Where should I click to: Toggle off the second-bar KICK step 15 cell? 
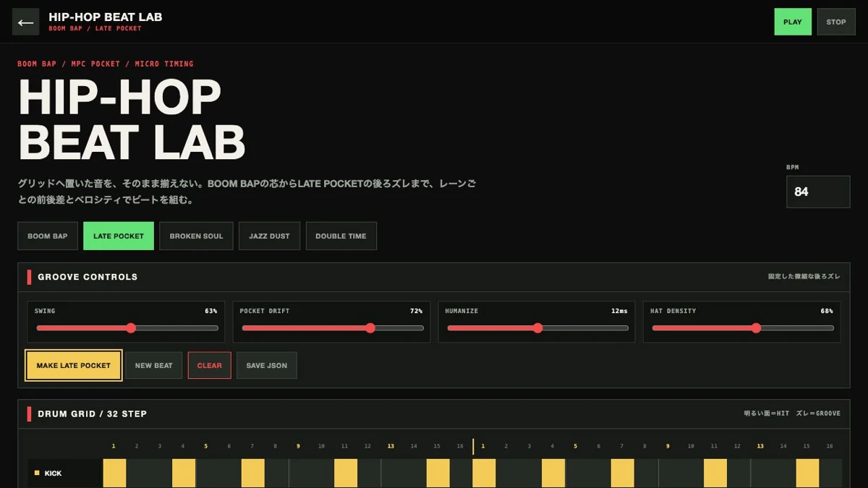[x=808, y=473]
